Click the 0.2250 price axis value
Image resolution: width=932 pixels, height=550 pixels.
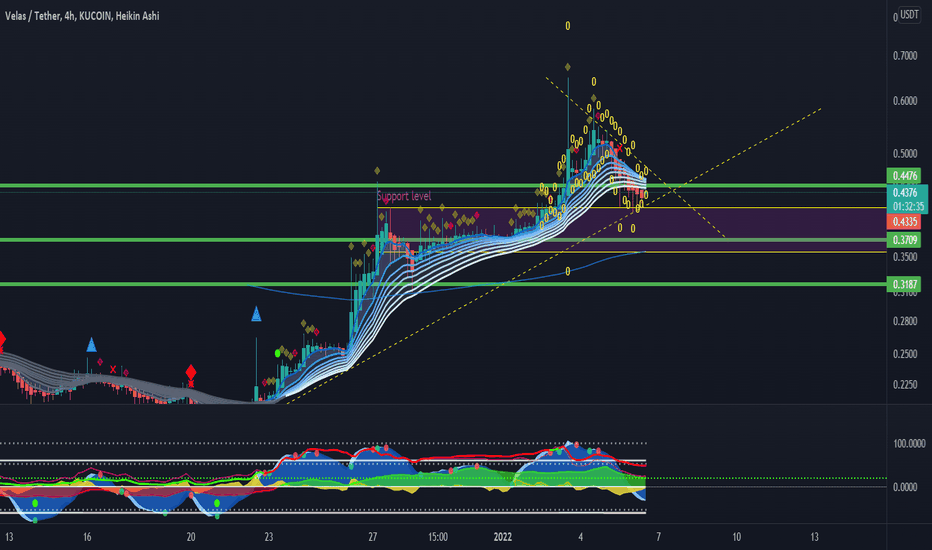click(x=905, y=385)
